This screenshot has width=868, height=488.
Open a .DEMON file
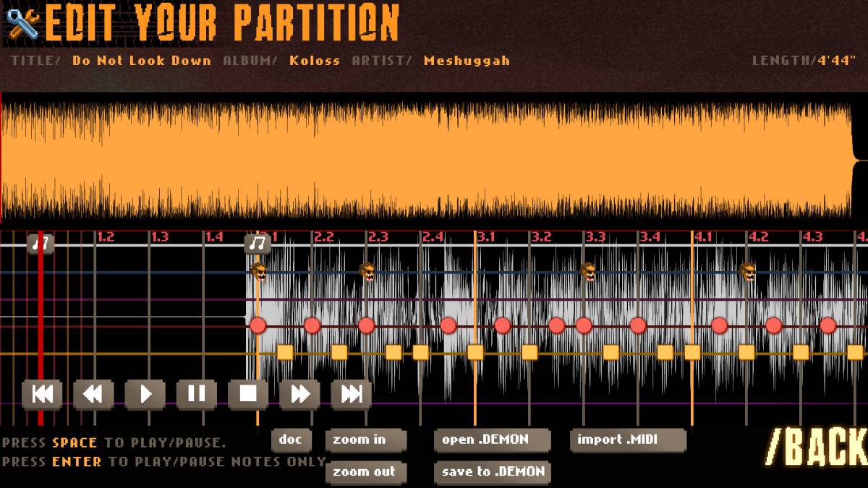click(493, 440)
